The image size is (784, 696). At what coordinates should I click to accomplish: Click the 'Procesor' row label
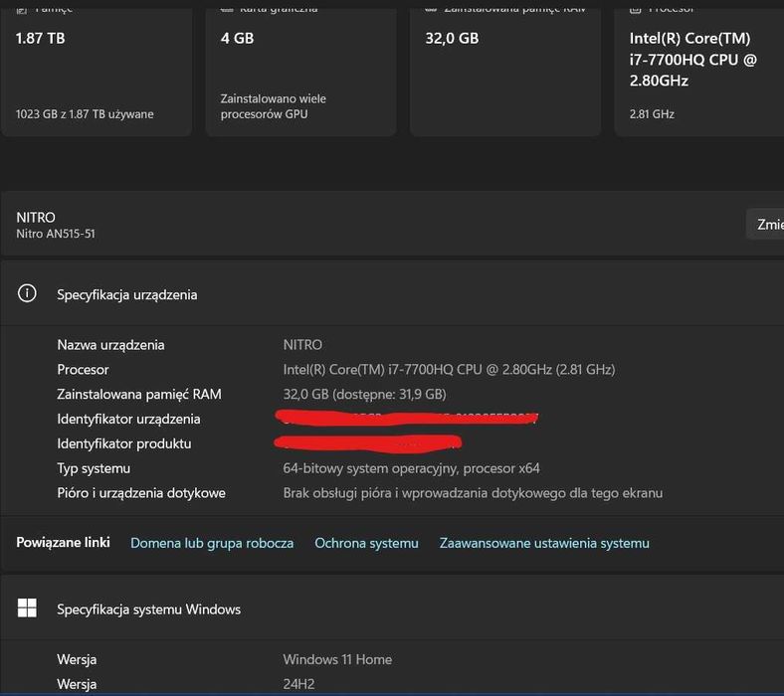pyautogui.click(x=83, y=370)
